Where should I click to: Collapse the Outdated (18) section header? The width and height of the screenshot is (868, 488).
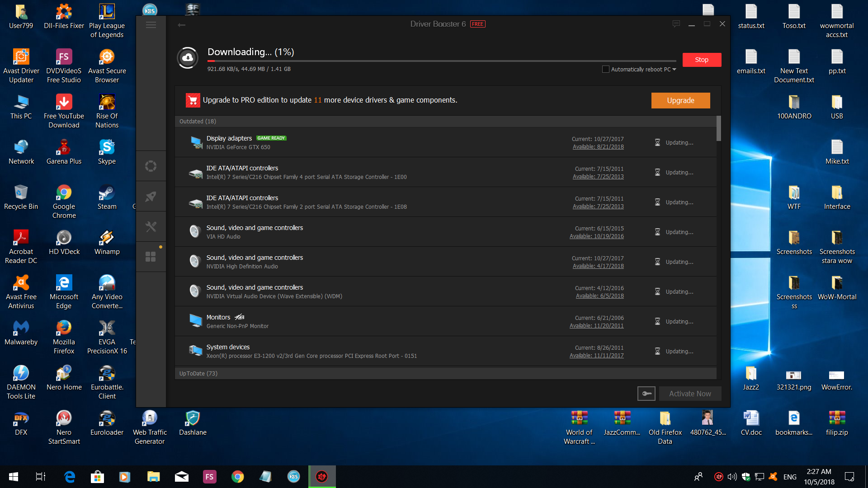click(198, 121)
